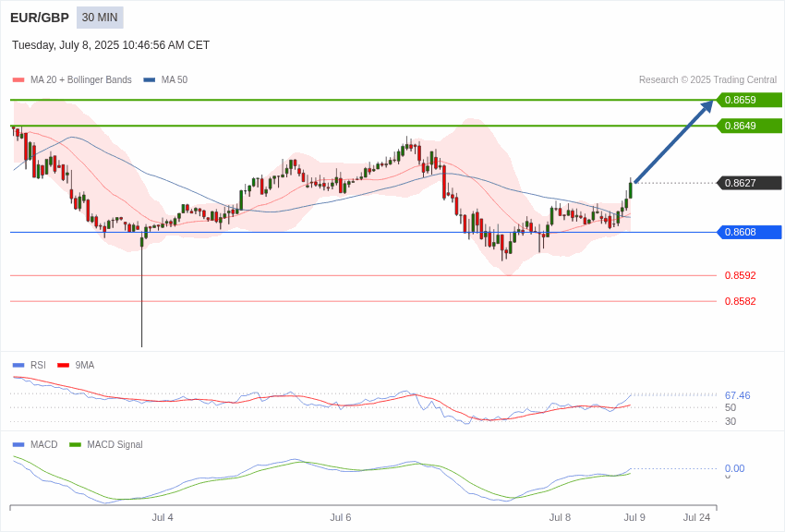Click the RSI value 67.46
This screenshot has height=532, width=785.
738,395
